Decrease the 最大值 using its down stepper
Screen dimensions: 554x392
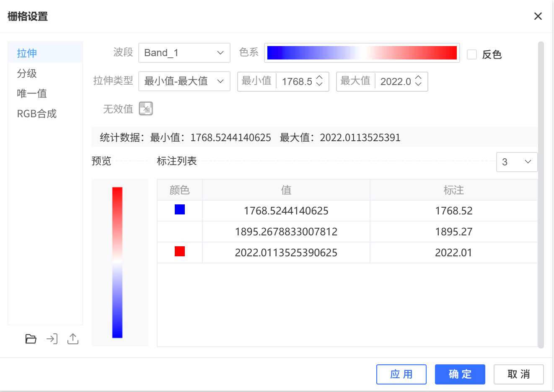(x=418, y=85)
